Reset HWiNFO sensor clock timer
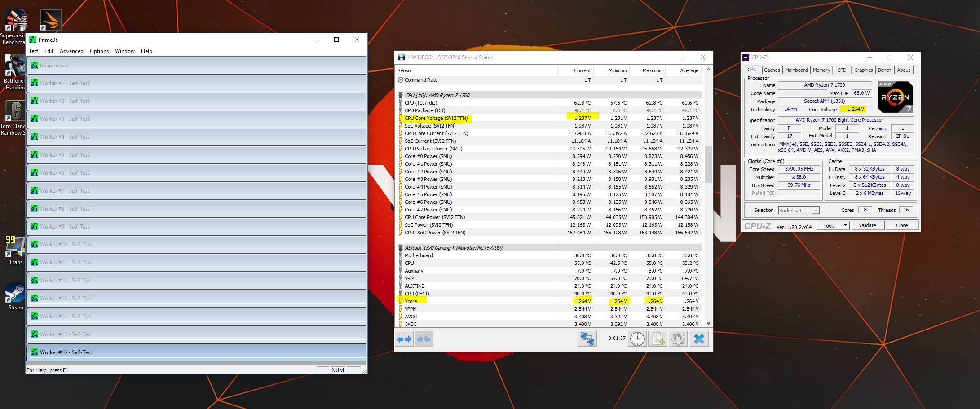 pos(637,339)
